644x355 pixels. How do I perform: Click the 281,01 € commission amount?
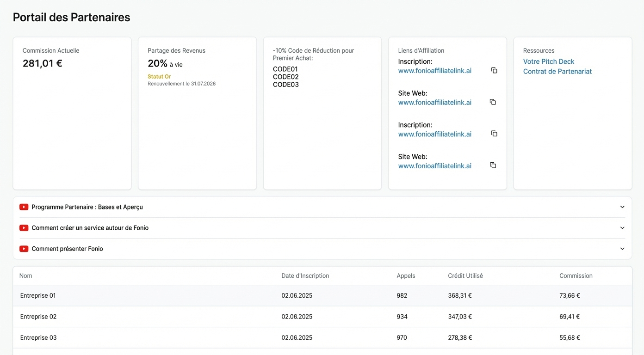click(x=43, y=63)
